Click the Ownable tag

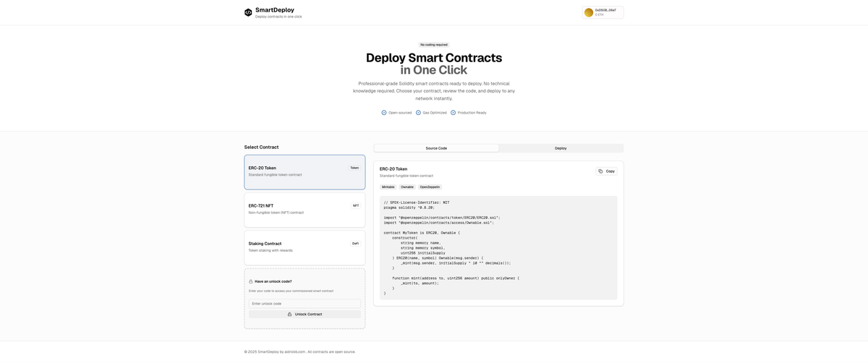tap(407, 187)
